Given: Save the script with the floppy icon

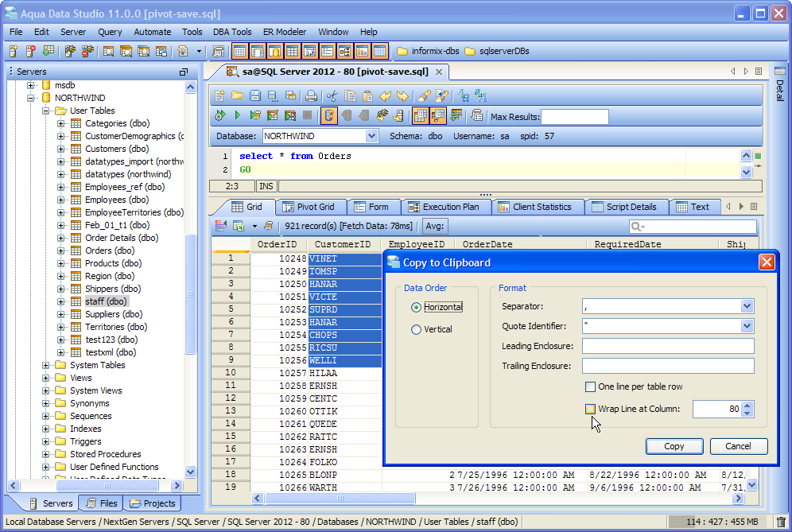Looking at the screenshot, I should tap(255, 96).
